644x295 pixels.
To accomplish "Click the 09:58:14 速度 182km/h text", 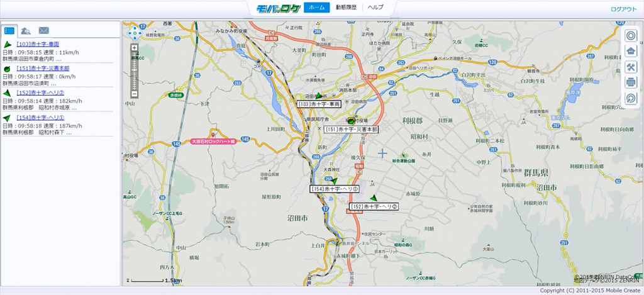I will 42,101.
